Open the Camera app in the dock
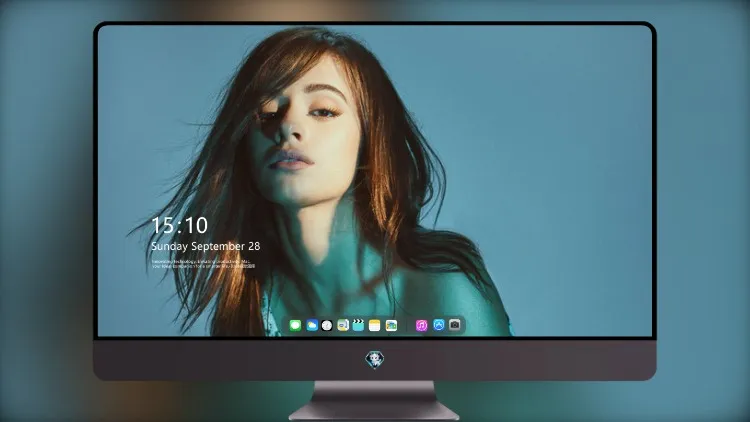Viewport: 750px width, 422px height. (455, 325)
